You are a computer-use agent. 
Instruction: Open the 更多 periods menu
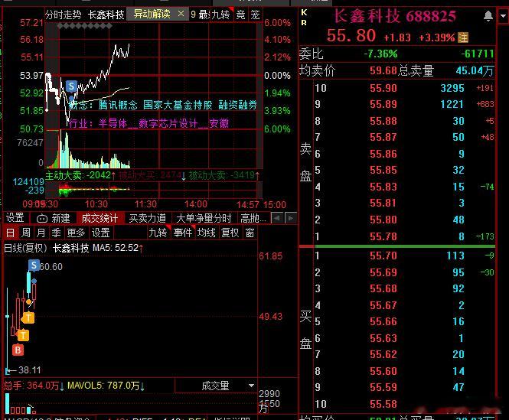tap(76, 233)
